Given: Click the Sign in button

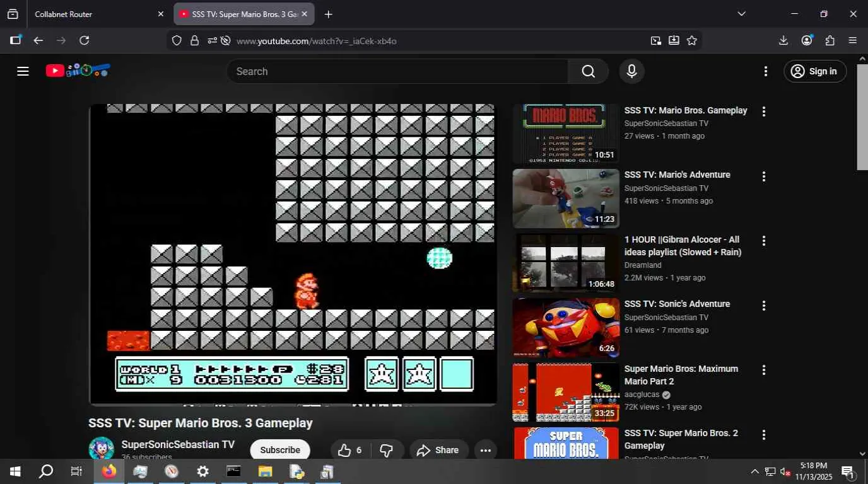Looking at the screenshot, I should click(x=814, y=71).
